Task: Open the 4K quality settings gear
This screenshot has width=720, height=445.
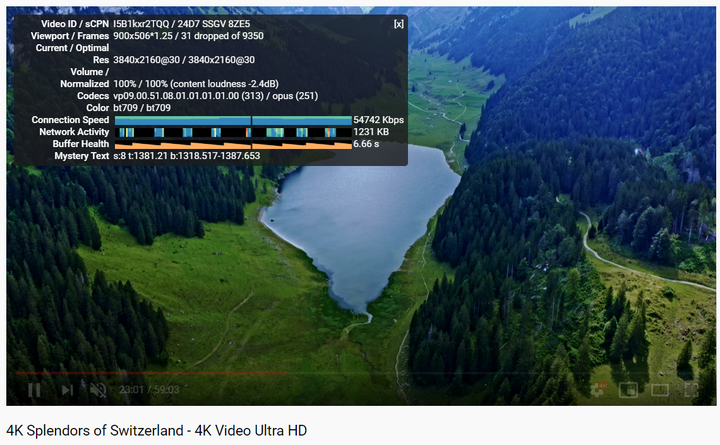Action: pyautogui.click(x=598, y=389)
